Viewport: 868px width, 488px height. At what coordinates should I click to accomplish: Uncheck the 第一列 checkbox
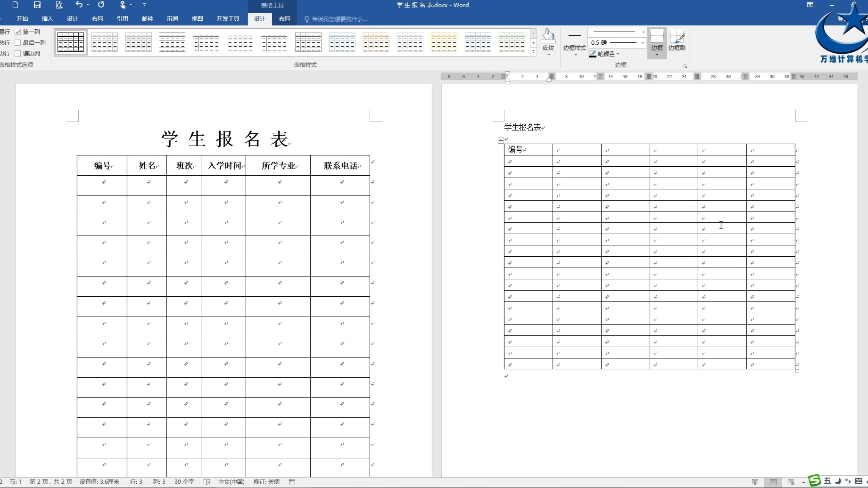[18, 32]
